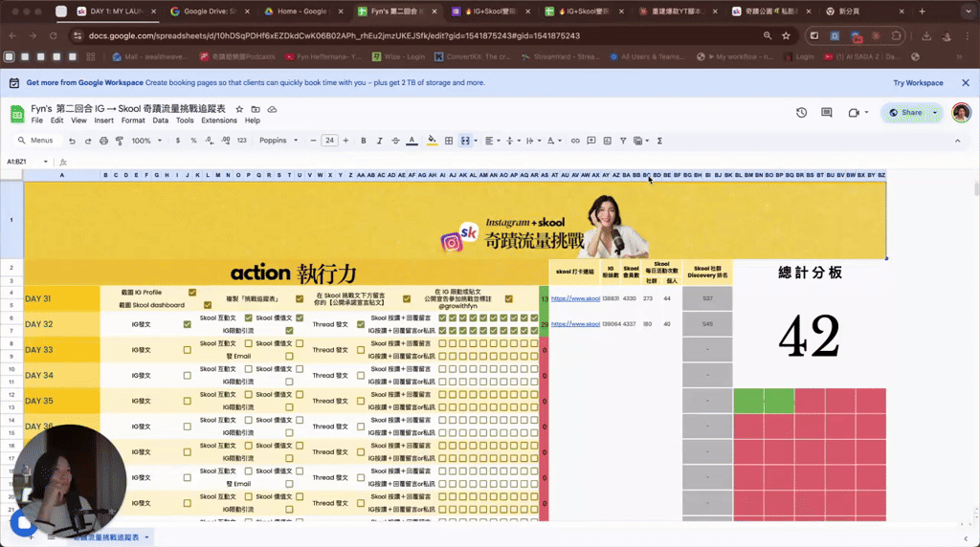Image resolution: width=980 pixels, height=547 pixels.
Task: Increase font size
Action: pos(345,142)
